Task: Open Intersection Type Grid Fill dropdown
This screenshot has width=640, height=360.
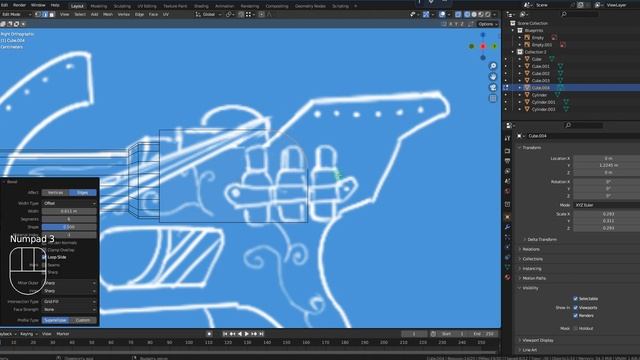Action: 69,302
